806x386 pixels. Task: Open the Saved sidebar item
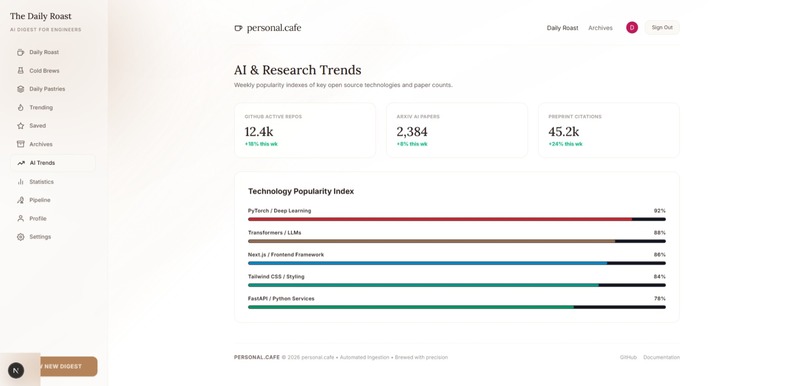coord(52,126)
